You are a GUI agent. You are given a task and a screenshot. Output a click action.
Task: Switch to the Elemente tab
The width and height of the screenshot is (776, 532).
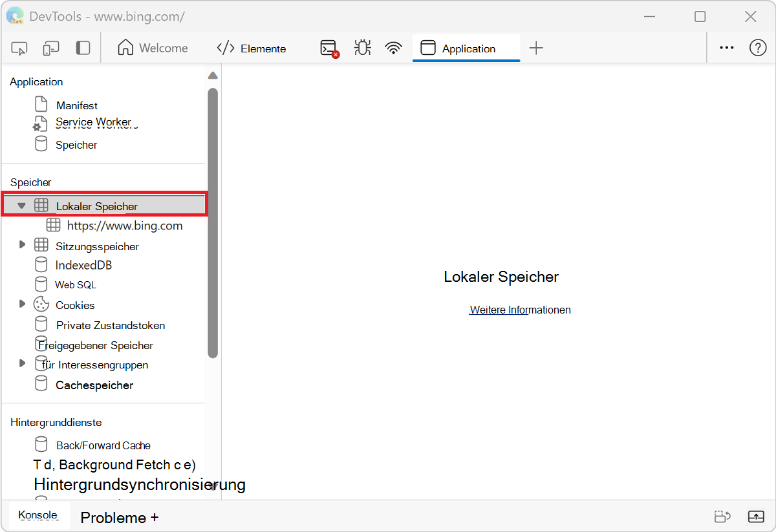[252, 48]
